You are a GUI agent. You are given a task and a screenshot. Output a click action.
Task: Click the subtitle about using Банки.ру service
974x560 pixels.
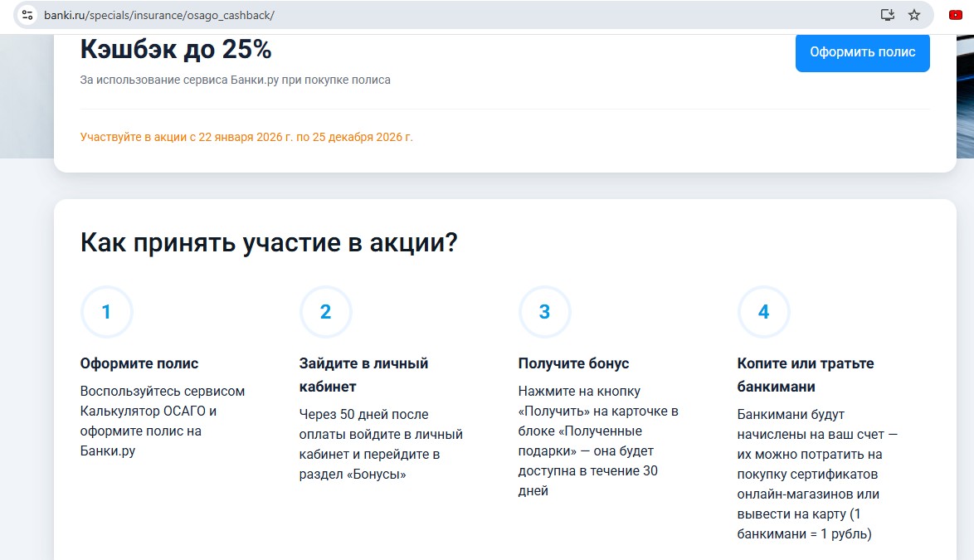pos(235,80)
